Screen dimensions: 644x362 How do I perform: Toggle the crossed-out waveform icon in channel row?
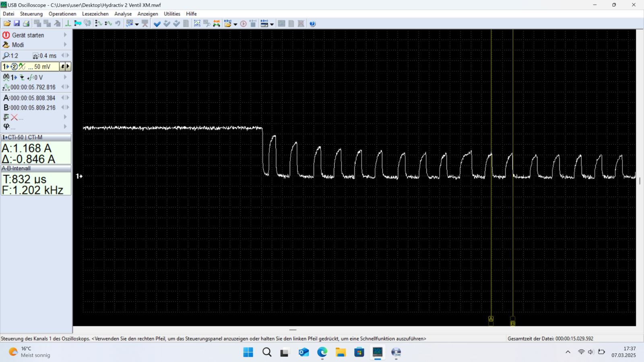click(22, 66)
